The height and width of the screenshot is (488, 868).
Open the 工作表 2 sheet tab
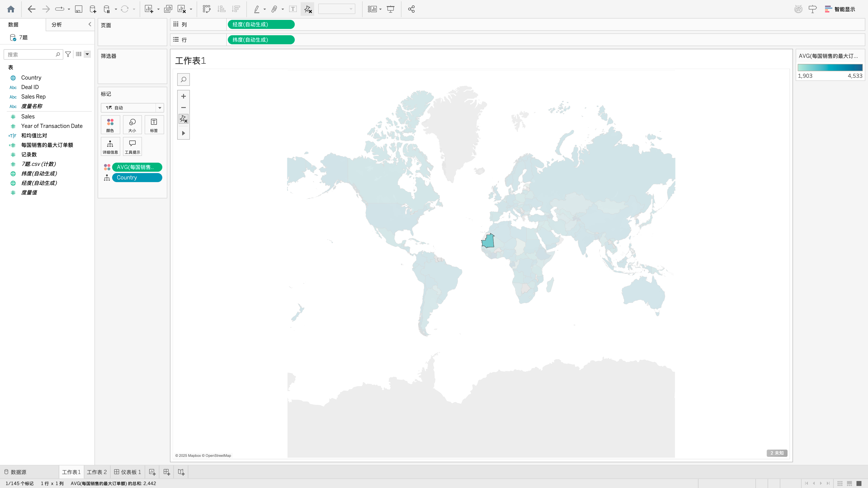pyautogui.click(x=97, y=472)
